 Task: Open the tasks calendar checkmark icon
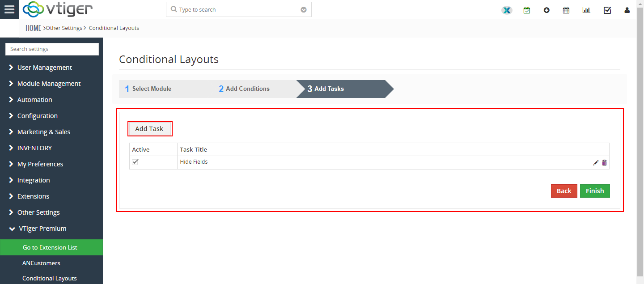pyautogui.click(x=527, y=10)
